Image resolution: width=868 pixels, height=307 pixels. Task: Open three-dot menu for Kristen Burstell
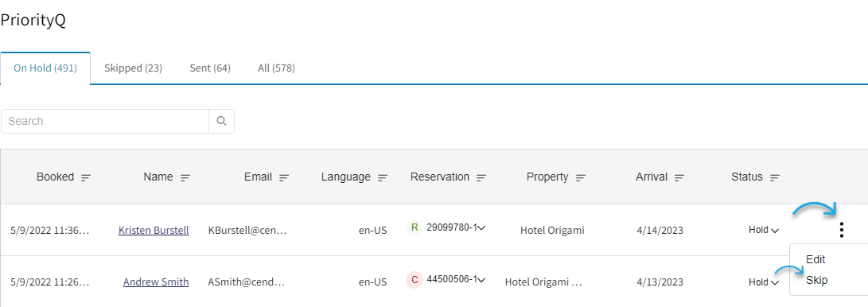tap(842, 230)
